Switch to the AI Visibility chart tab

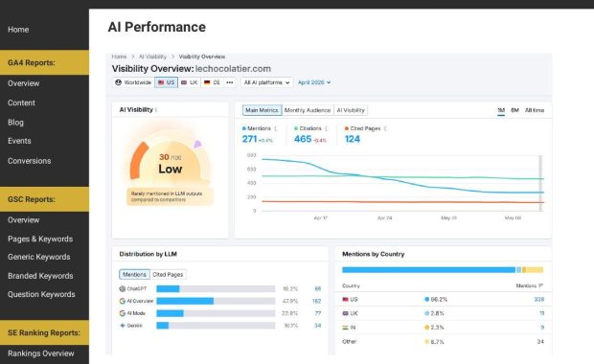351,110
